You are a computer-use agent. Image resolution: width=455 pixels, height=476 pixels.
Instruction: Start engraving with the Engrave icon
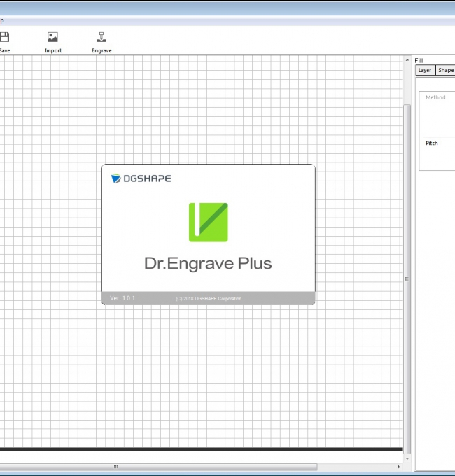click(x=101, y=42)
